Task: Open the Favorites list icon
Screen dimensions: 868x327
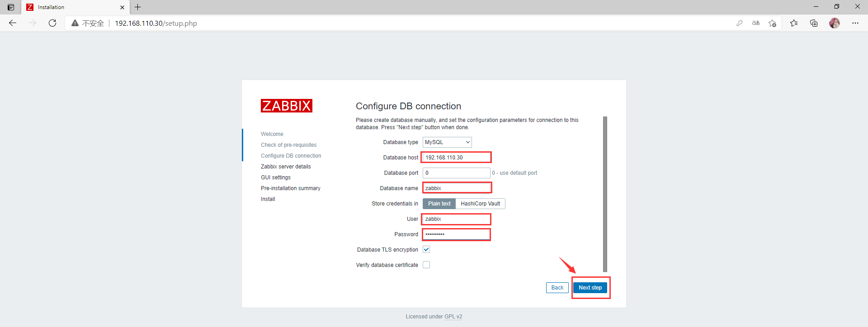Action: point(794,23)
